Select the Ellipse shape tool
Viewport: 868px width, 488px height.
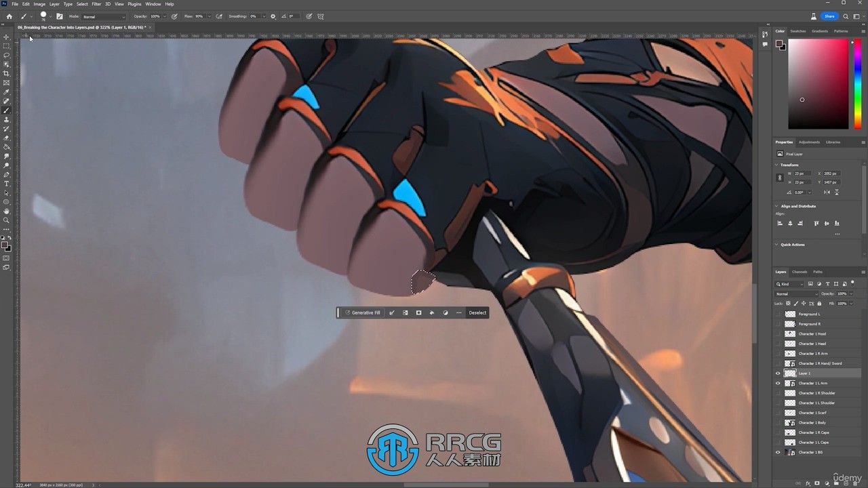pos(7,201)
